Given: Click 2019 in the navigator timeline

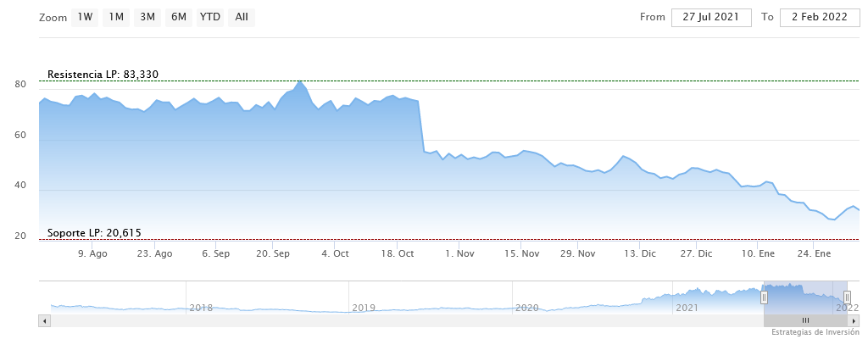Looking at the screenshot, I should pyautogui.click(x=364, y=308).
